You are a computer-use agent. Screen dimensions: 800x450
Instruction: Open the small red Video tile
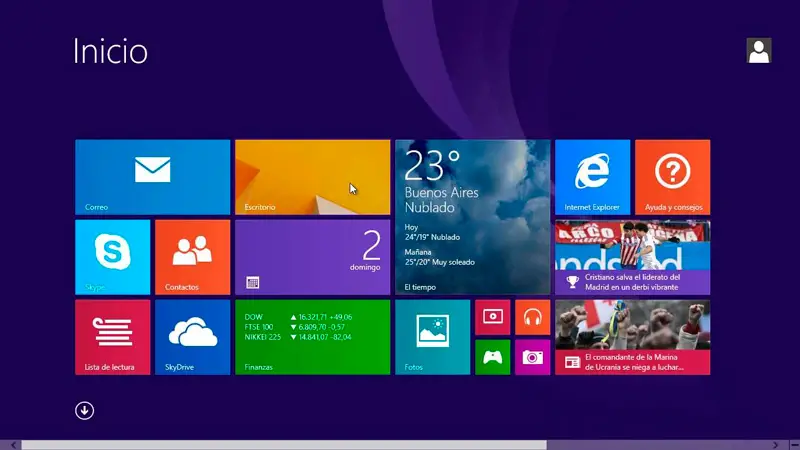[492, 317]
